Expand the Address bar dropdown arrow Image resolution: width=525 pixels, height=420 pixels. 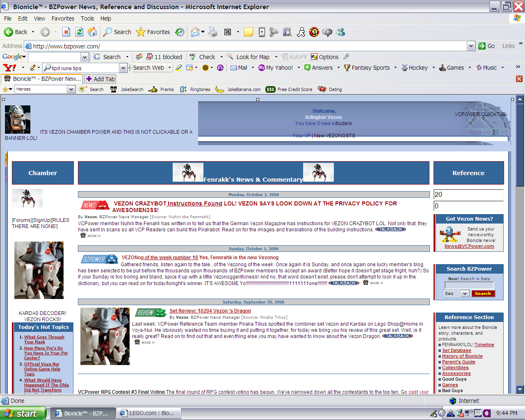(471, 46)
